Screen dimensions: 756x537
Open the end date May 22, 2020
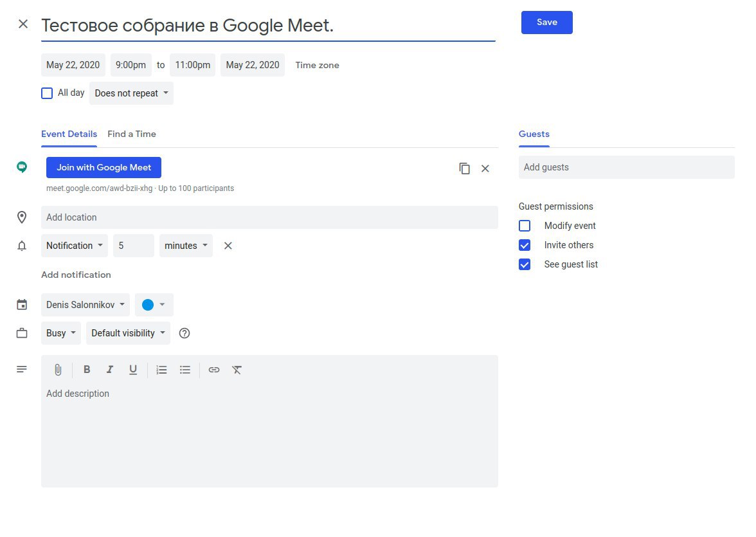(253, 65)
